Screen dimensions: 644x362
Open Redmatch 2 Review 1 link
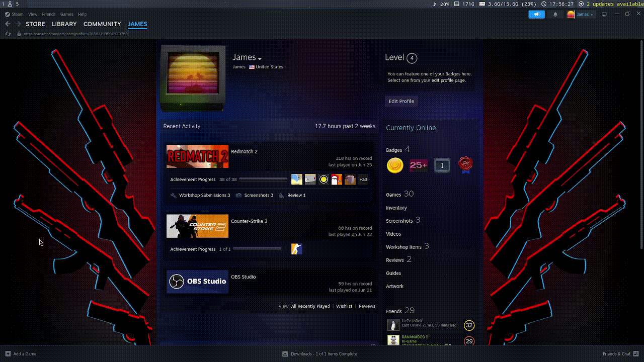pos(296,195)
